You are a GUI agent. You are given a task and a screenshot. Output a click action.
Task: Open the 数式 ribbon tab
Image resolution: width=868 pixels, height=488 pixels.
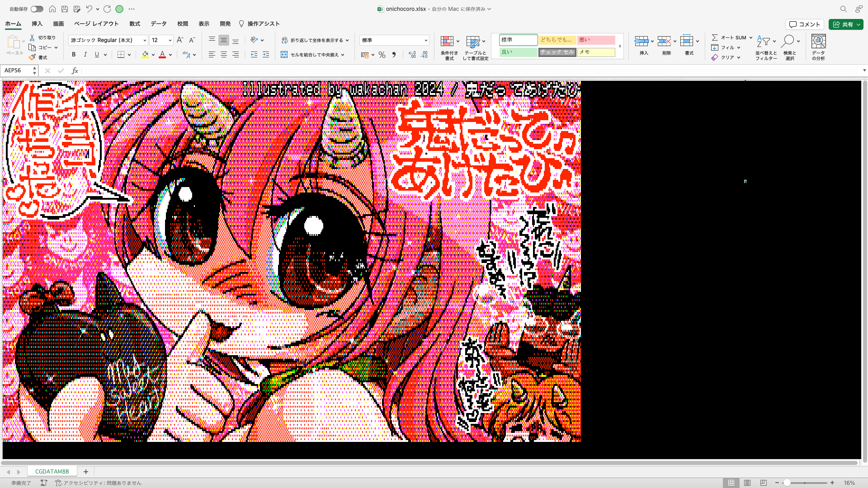click(x=135, y=23)
